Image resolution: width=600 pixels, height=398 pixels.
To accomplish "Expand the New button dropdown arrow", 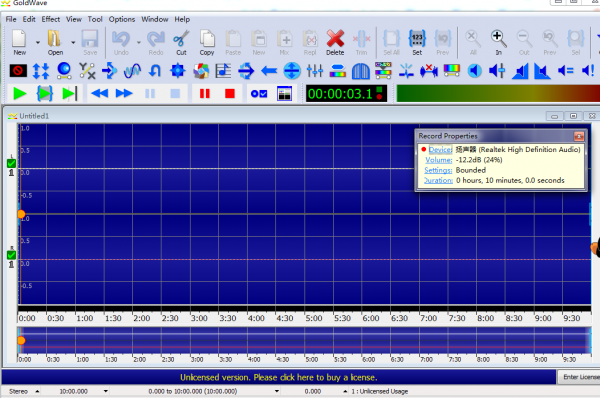I will 38,42.
